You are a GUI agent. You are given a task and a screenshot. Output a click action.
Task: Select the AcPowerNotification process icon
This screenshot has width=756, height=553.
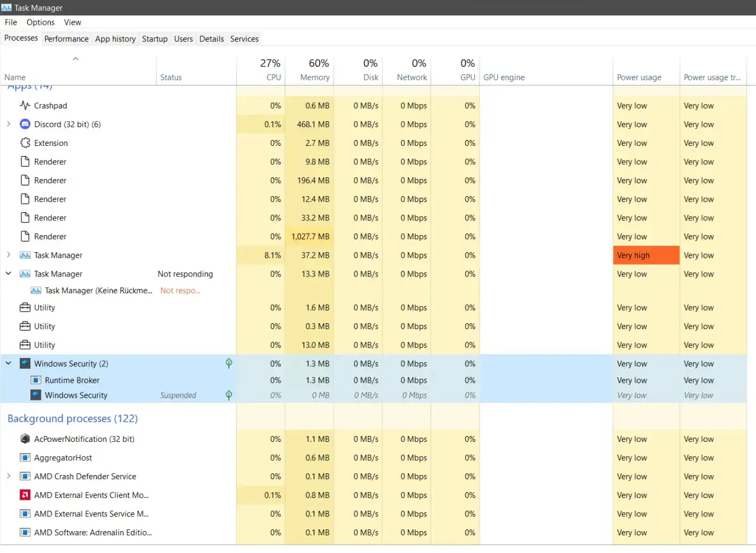coord(25,439)
